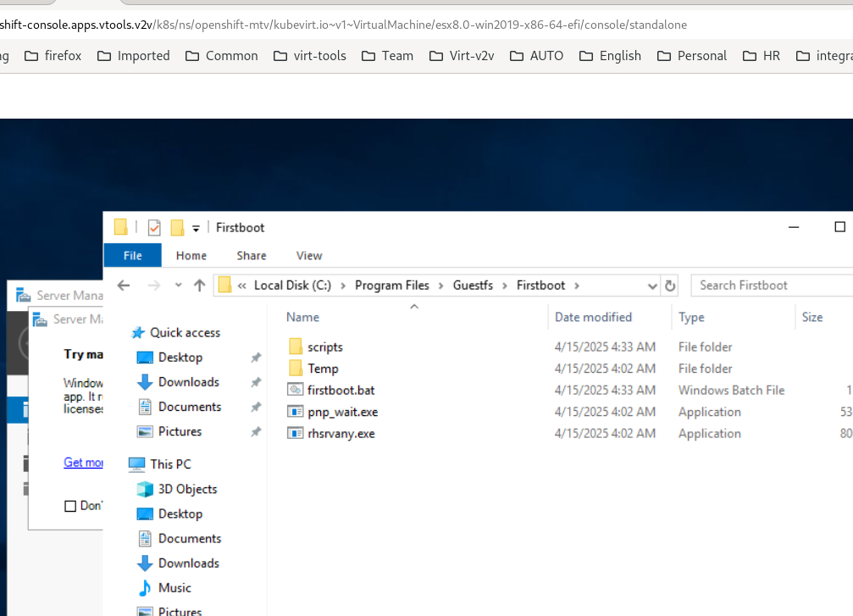Switch to the View ribbon tab

(309, 255)
